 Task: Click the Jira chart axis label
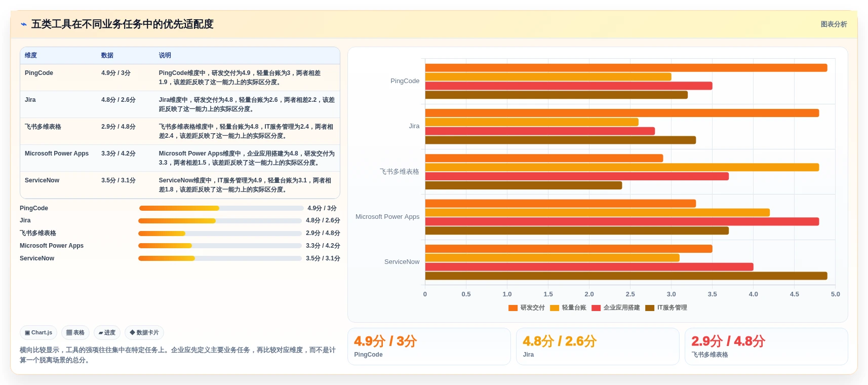[414, 126]
